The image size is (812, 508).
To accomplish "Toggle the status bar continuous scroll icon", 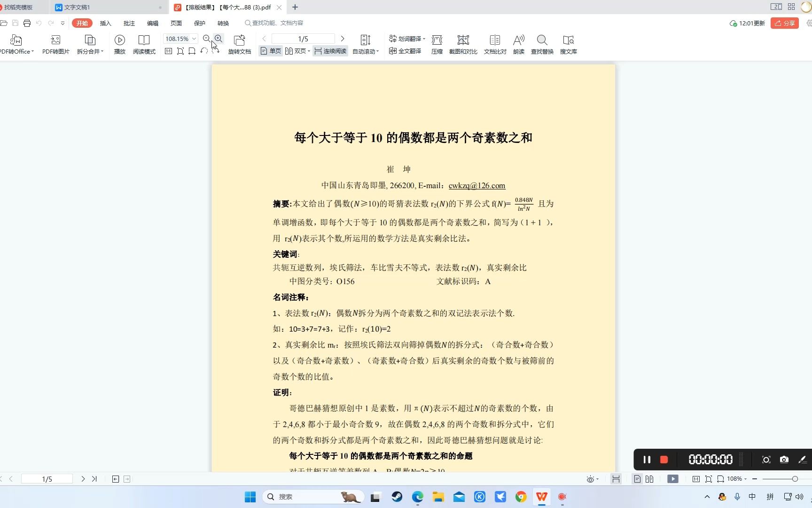I will [x=616, y=479].
